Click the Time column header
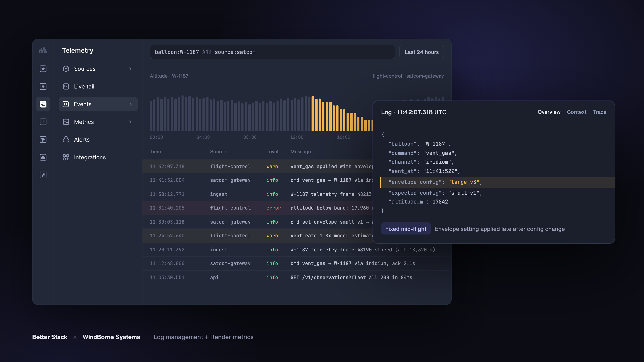This screenshot has width=644, height=362. [155, 152]
